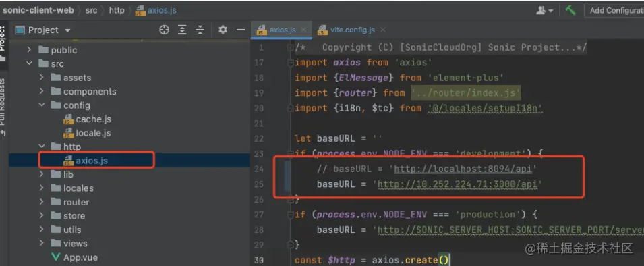The width and height of the screenshot is (644, 266).
Task: Click line number 22 in the gutter
Action: (259, 138)
